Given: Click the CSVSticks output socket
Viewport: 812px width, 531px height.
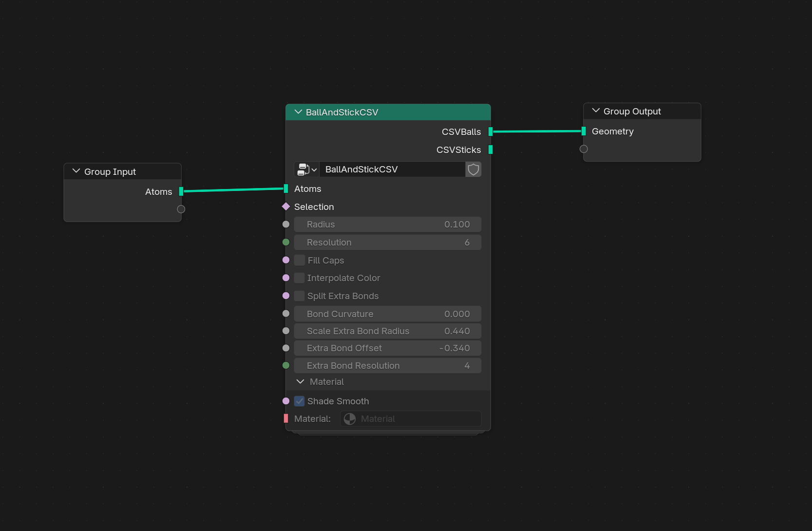Looking at the screenshot, I should pos(491,150).
